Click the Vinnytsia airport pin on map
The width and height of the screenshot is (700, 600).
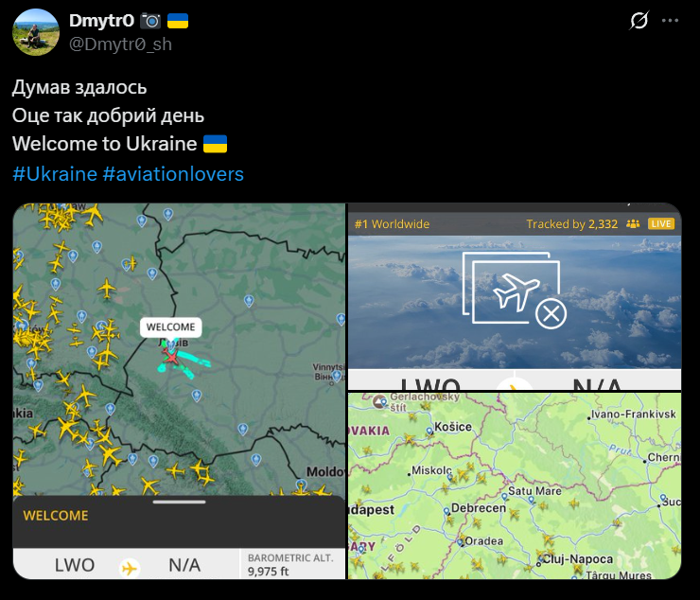337,376
